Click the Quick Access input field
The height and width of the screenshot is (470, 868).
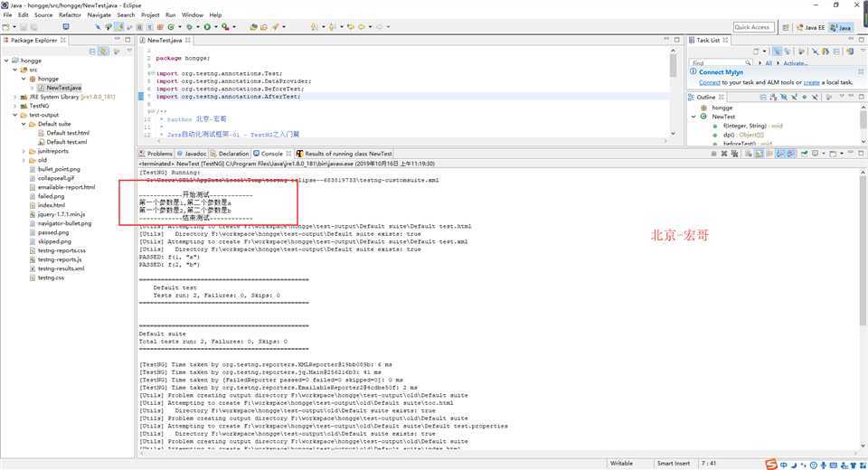coord(752,27)
